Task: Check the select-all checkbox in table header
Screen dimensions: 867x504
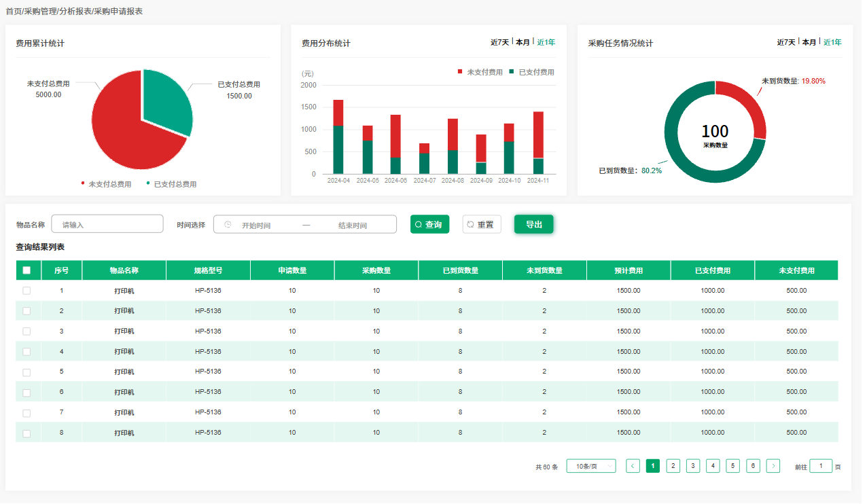Action: 27,270
